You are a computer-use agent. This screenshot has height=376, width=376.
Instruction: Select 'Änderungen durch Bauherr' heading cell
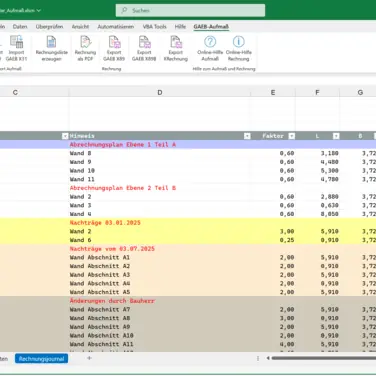click(160, 301)
